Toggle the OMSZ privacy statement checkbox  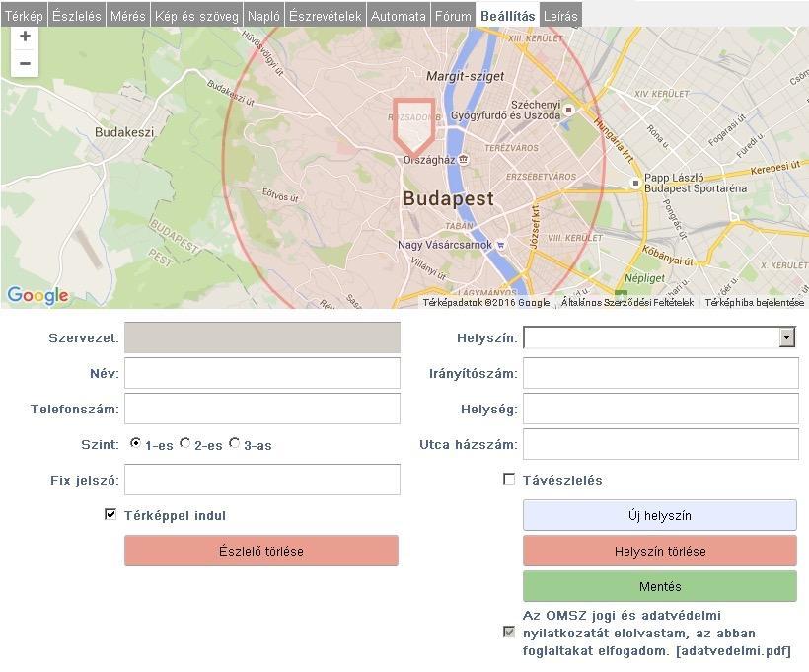click(x=509, y=632)
